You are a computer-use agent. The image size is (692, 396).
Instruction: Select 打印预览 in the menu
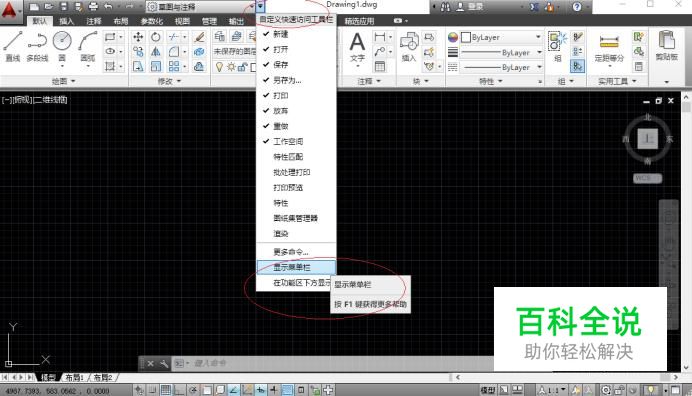click(296, 188)
